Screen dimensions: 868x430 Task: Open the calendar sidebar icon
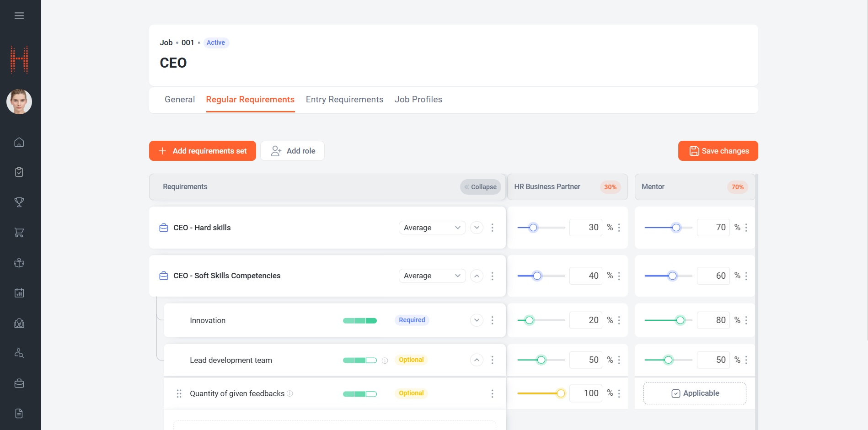(x=19, y=293)
